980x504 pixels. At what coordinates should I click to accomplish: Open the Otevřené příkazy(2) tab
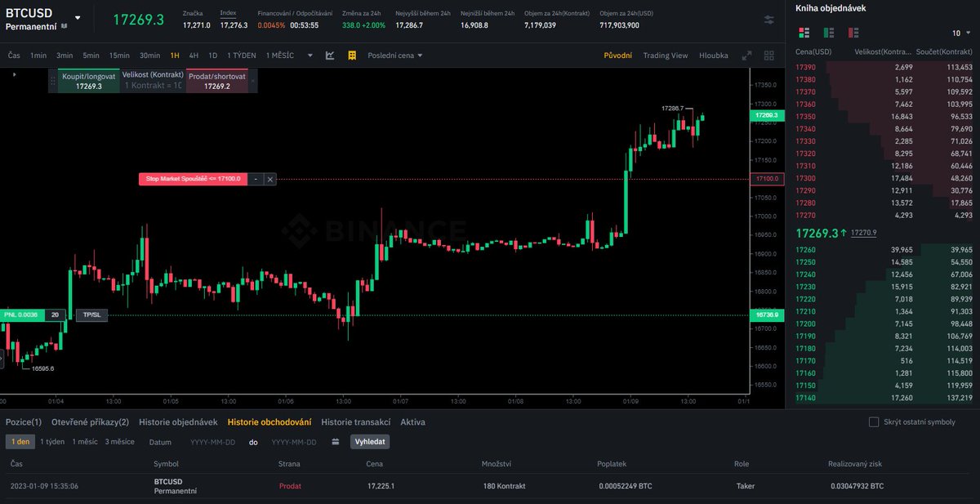click(90, 422)
